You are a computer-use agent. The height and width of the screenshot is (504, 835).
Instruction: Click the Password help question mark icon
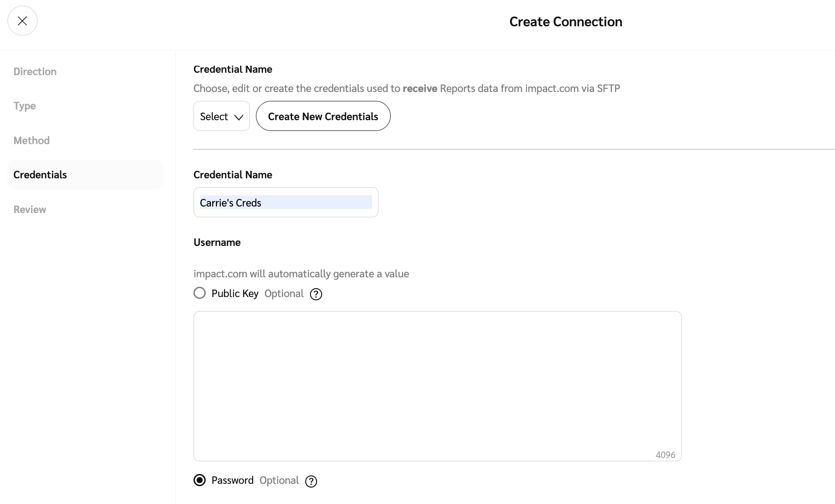coord(311,481)
